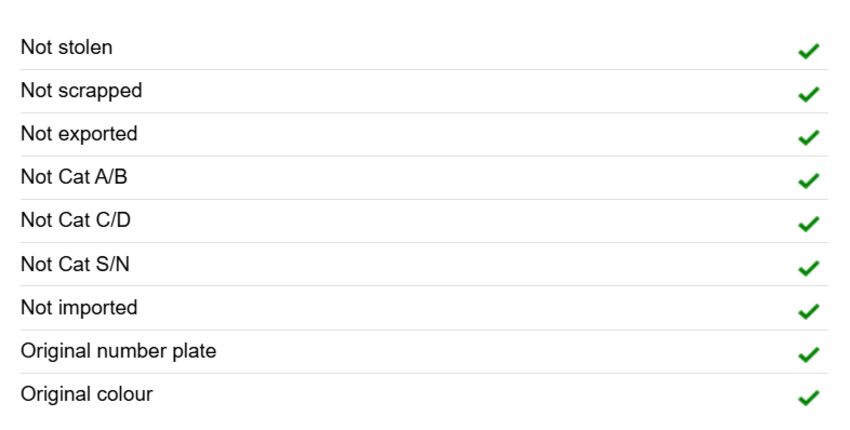
Task: Click the green checkmark beside Not Cat A/B
Action: click(x=808, y=181)
